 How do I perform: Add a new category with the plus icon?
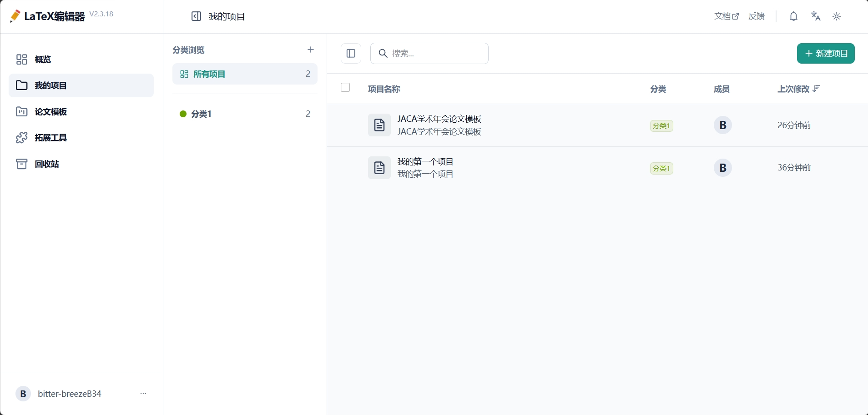pyautogui.click(x=311, y=50)
